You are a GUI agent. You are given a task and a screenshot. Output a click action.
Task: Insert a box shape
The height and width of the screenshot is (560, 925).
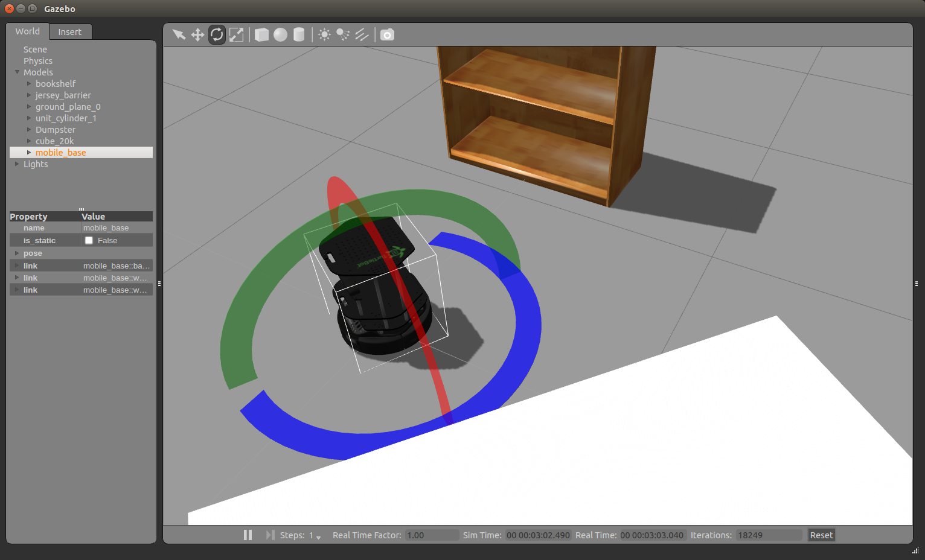tap(261, 34)
